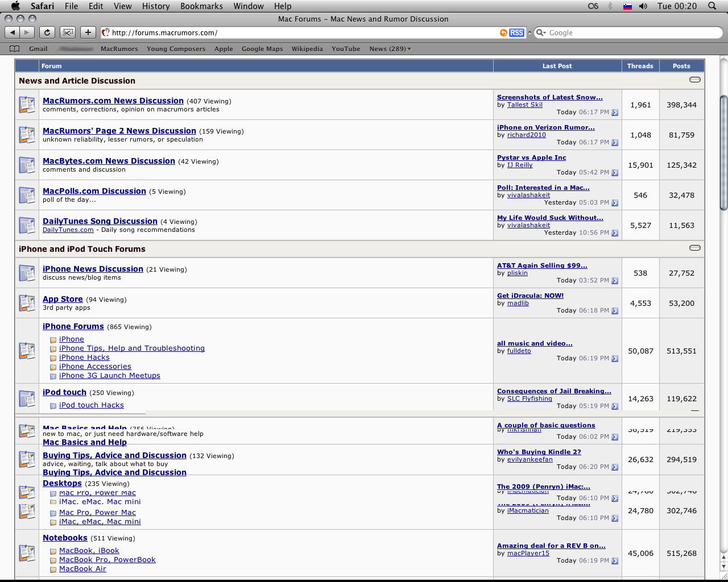Screen dimensions: 728x582
Task: Open the Young Composers bookmark
Action: 176,49
